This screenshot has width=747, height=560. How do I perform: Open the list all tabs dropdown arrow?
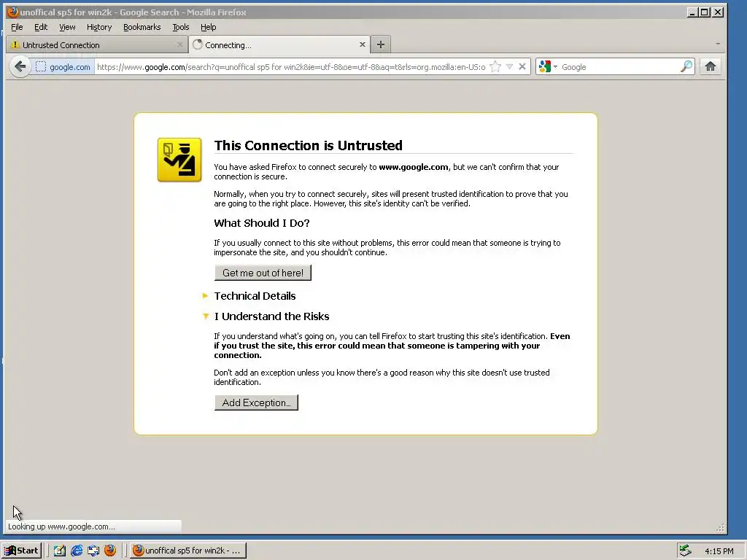718,44
